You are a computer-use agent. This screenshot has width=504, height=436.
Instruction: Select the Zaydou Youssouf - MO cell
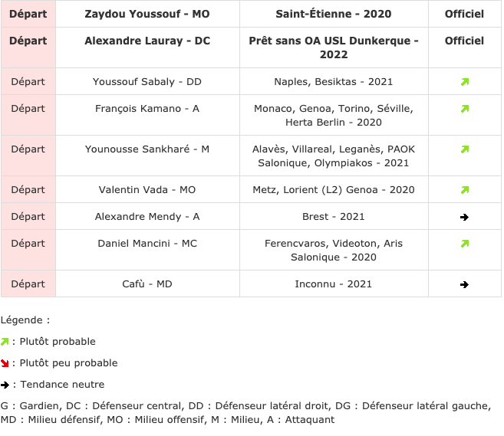pyautogui.click(x=147, y=14)
